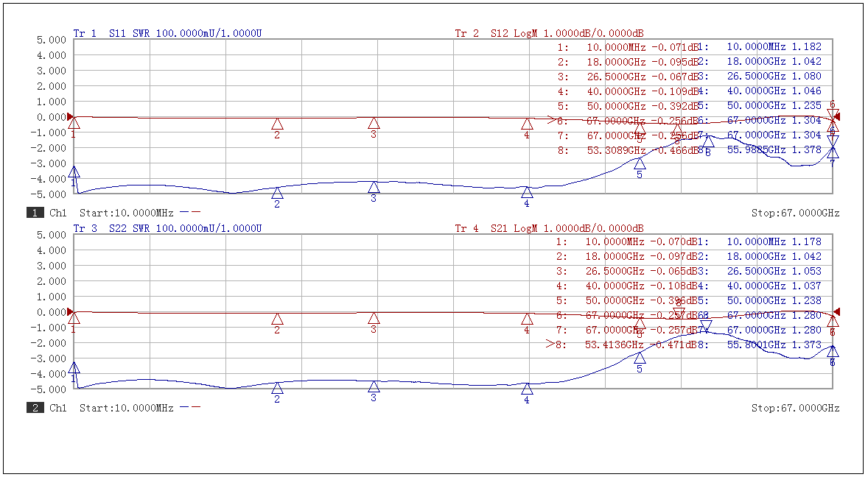The image size is (868, 477).
Task: Click blue marker 2 triangle on S22 trace
Action: click(277, 388)
